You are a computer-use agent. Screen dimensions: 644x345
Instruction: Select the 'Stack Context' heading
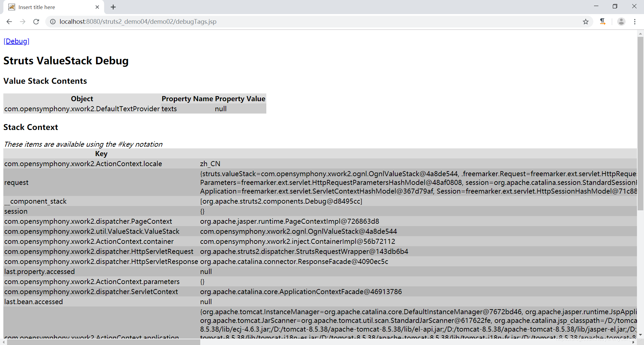click(x=31, y=127)
